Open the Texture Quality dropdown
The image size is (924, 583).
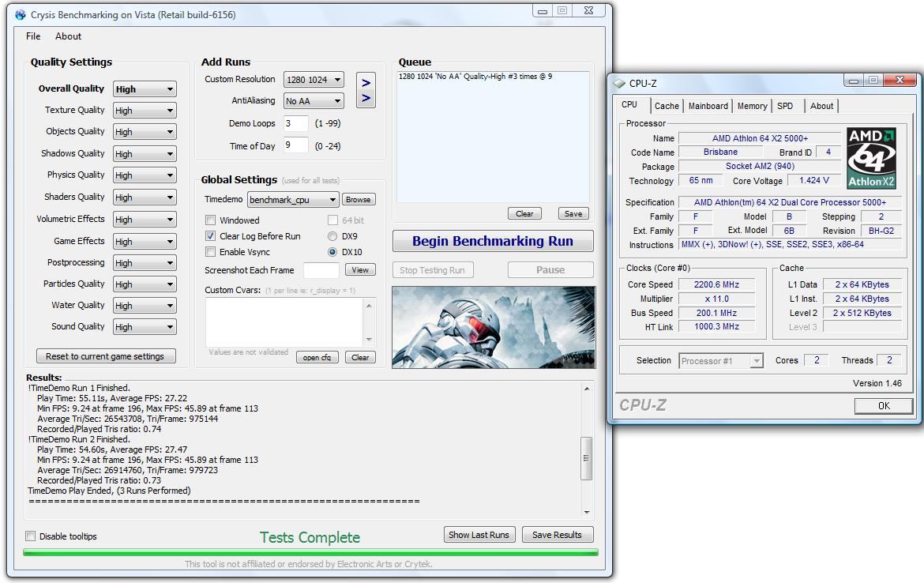[x=145, y=111]
